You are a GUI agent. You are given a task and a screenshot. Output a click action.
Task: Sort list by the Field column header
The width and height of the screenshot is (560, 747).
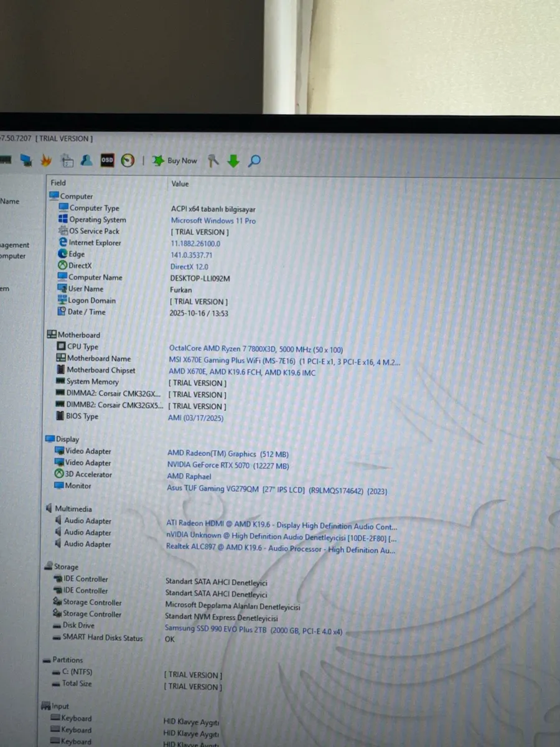58,183
